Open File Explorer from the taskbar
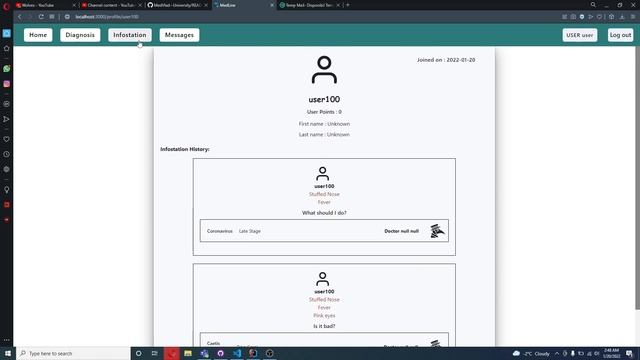The width and height of the screenshot is (640, 360). coord(188,353)
